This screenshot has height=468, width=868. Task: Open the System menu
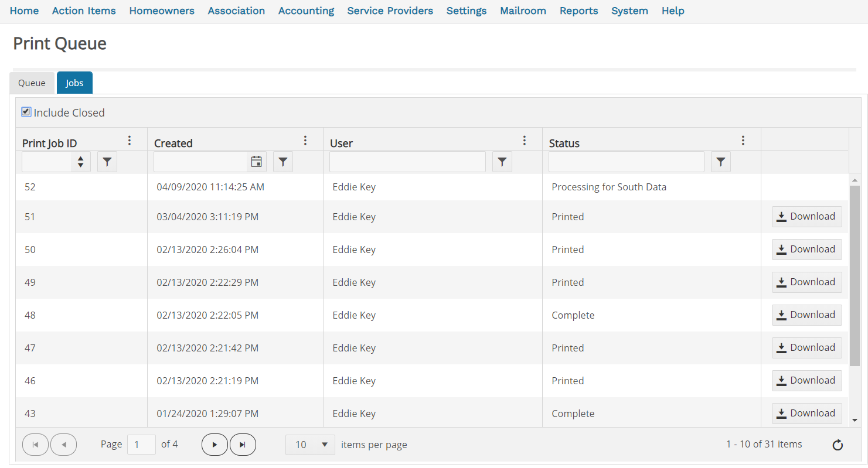pyautogui.click(x=629, y=11)
